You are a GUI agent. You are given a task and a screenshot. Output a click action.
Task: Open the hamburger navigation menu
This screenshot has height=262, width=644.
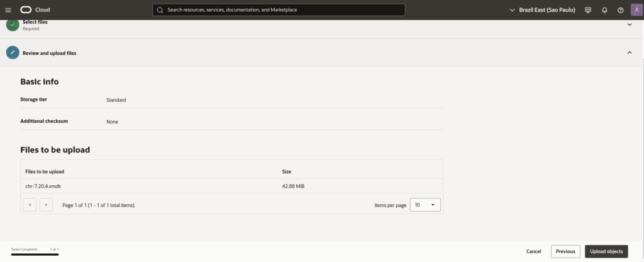click(x=8, y=10)
